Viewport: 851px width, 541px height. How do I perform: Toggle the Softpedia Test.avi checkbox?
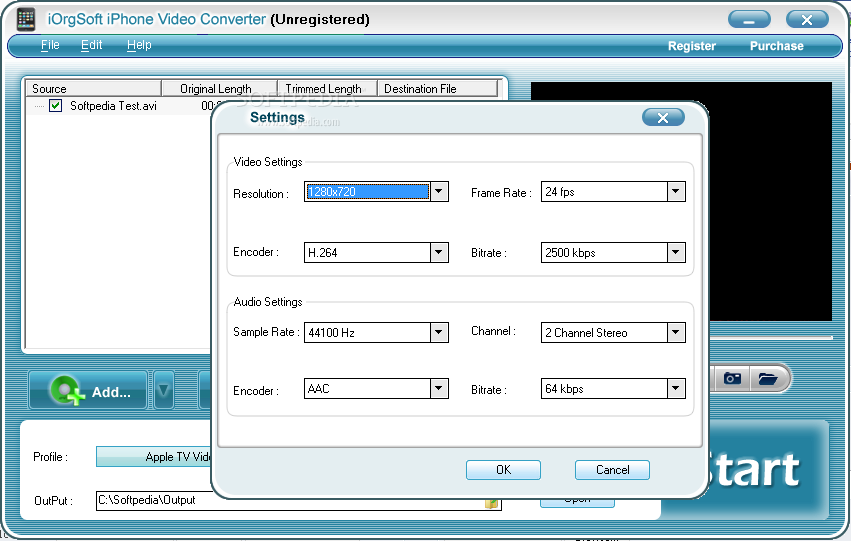coord(55,105)
